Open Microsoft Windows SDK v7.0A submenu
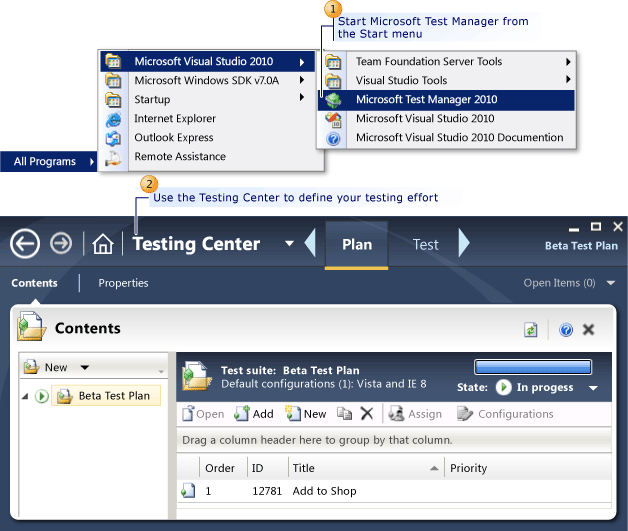Screen dimensions: 628x531 click(207, 80)
